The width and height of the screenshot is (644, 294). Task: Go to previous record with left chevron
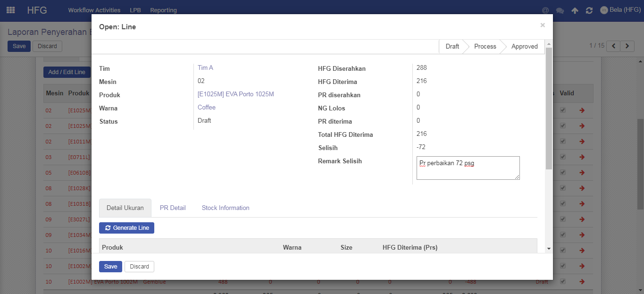(x=613, y=46)
